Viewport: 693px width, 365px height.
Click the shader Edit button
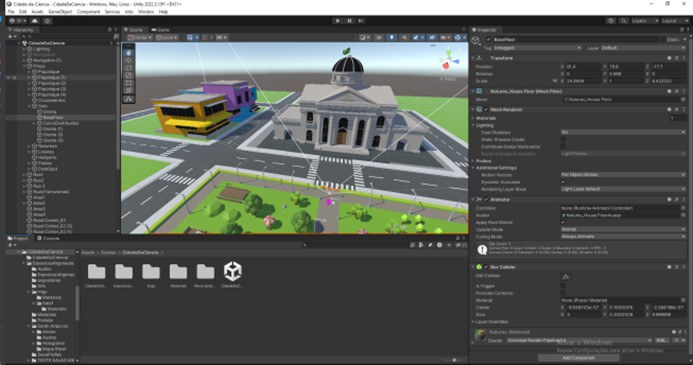point(661,340)
